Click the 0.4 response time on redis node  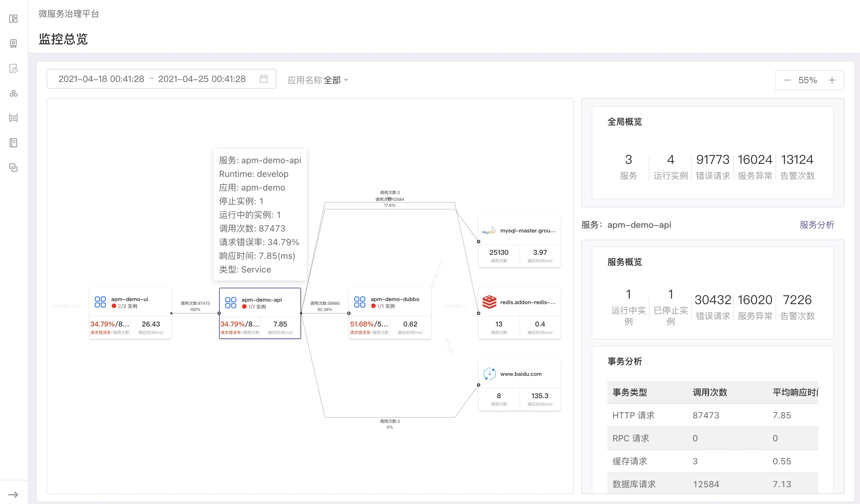540,324
